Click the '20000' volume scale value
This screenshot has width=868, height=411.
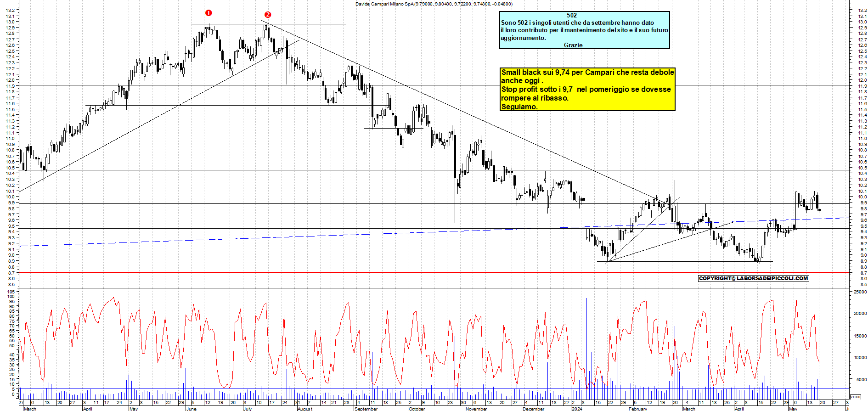pyautogui.click(x=860, y=314)
